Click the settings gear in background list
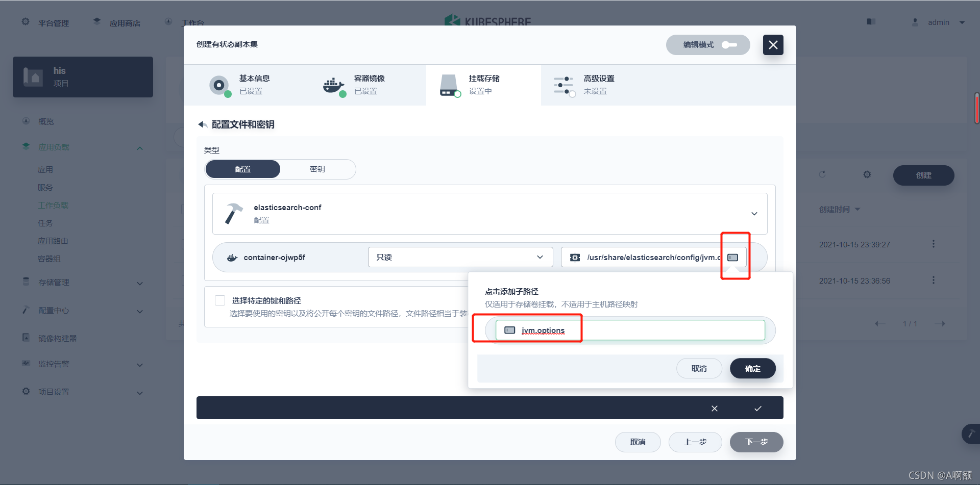 867,174
